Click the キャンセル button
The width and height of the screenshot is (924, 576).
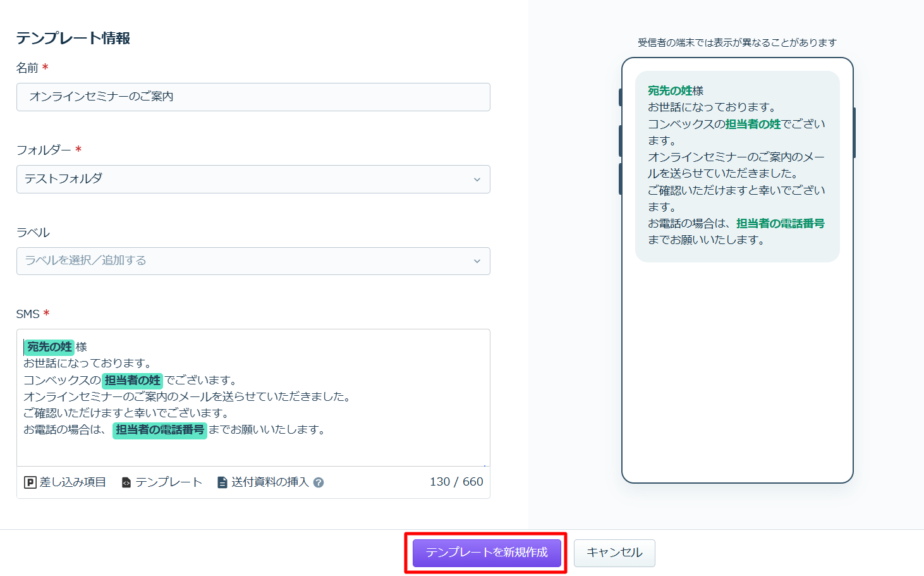point(614,553)
